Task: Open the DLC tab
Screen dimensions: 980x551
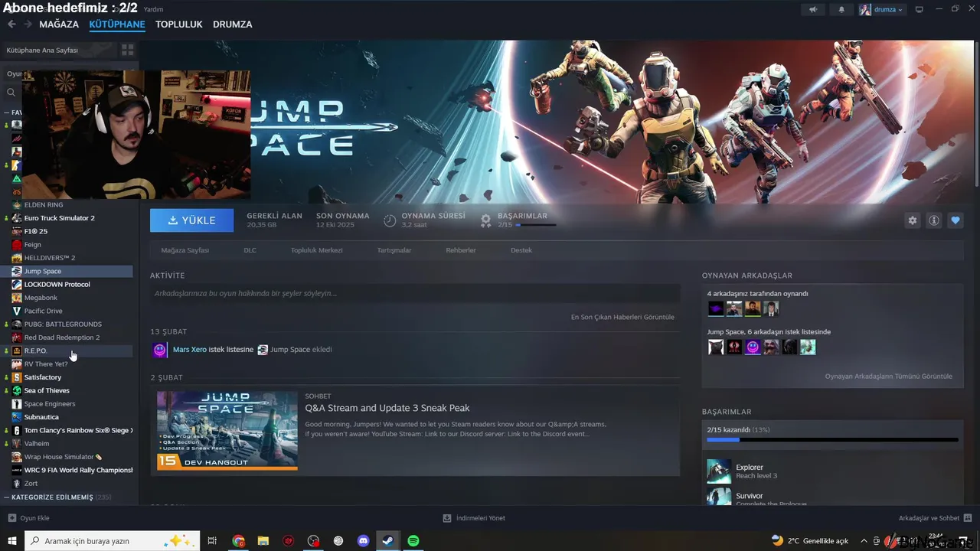Action: click(250, 250)
